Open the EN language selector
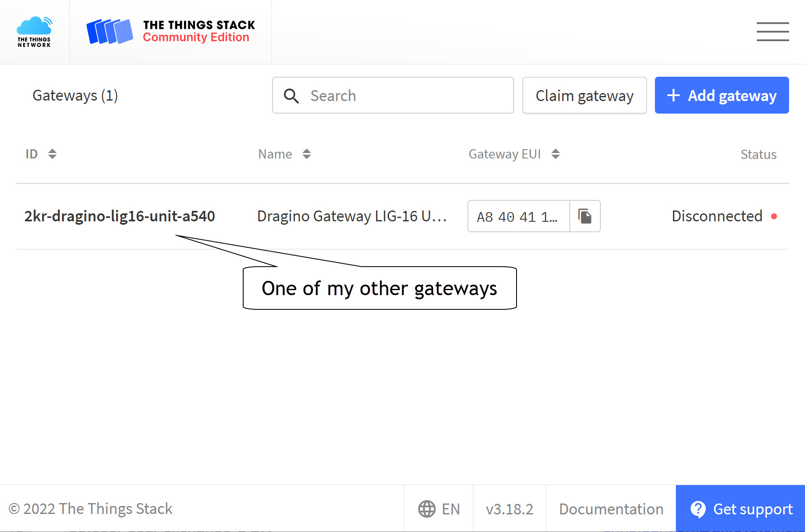 tap(439, 509)
